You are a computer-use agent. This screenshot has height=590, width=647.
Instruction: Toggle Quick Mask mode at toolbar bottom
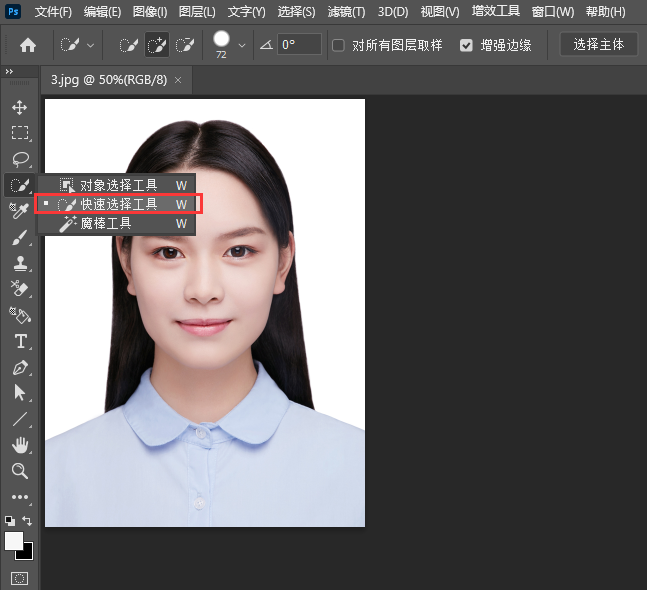[19, 578]
